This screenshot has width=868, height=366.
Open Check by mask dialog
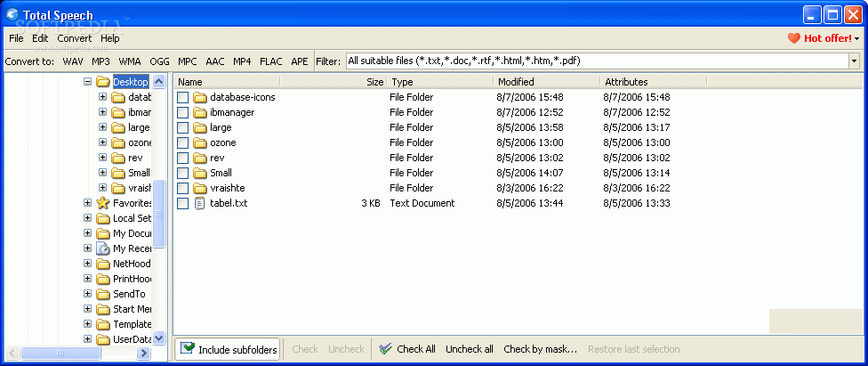(541, 349)
